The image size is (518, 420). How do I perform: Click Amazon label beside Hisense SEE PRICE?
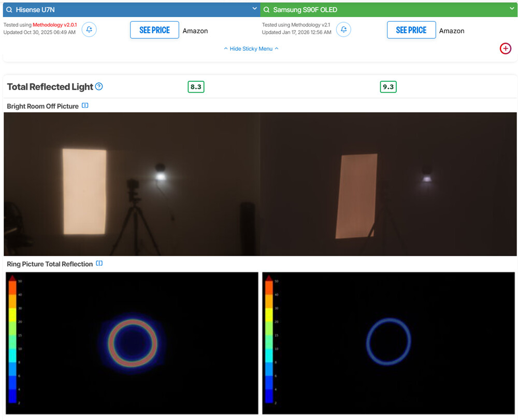click(195, 31)
